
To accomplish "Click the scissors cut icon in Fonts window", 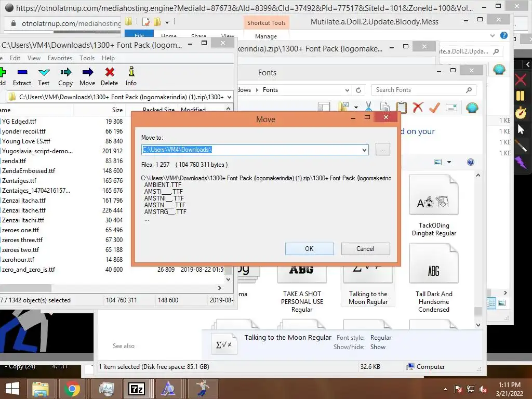I will [368, 107].
